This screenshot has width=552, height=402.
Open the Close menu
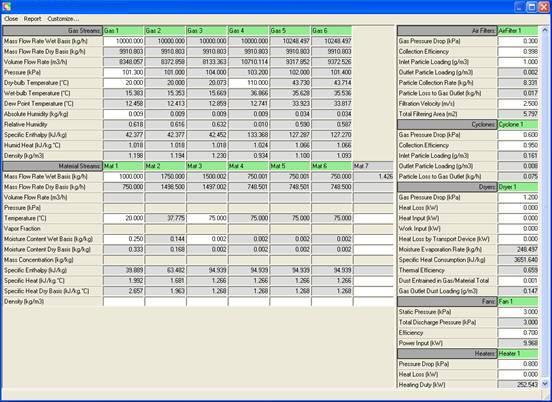point(11,19)
